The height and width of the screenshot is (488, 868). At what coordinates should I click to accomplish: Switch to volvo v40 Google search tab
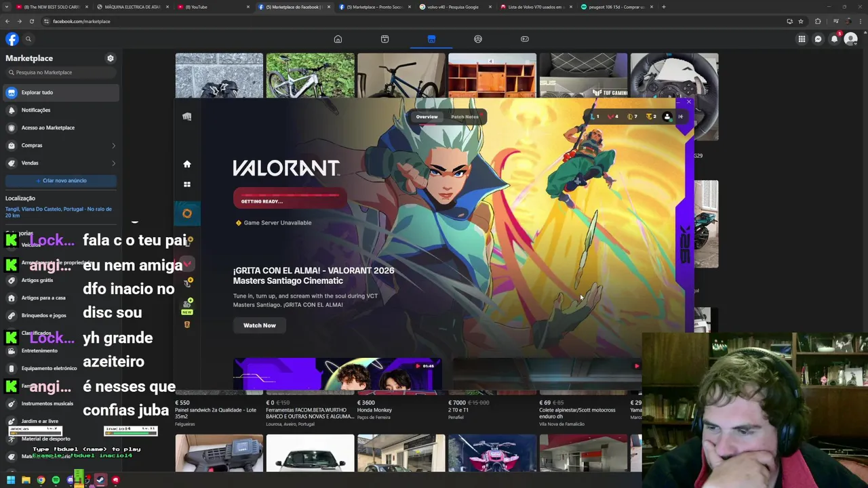454,7
